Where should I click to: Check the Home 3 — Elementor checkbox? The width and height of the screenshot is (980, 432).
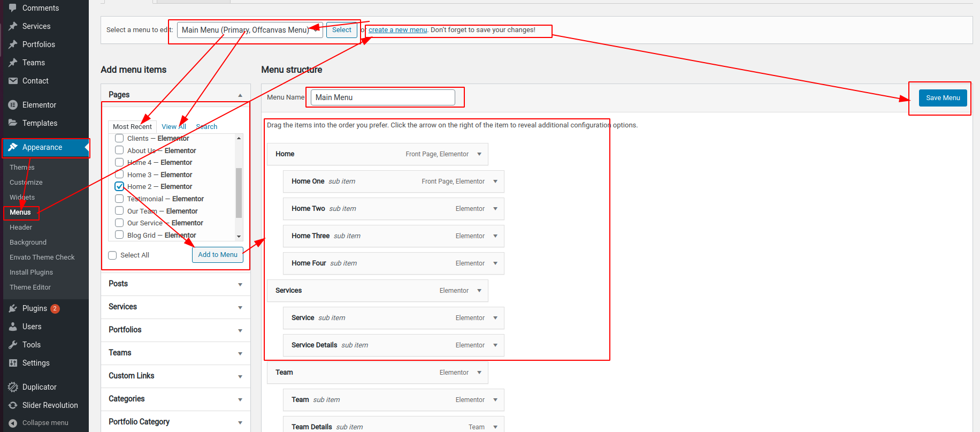tap(119, 175)
